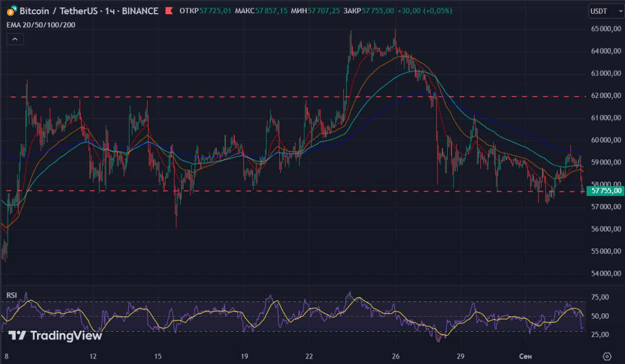Click the date label 22 on time axis
This screenshot has height=364, width=625.
[x=309, y=356]
